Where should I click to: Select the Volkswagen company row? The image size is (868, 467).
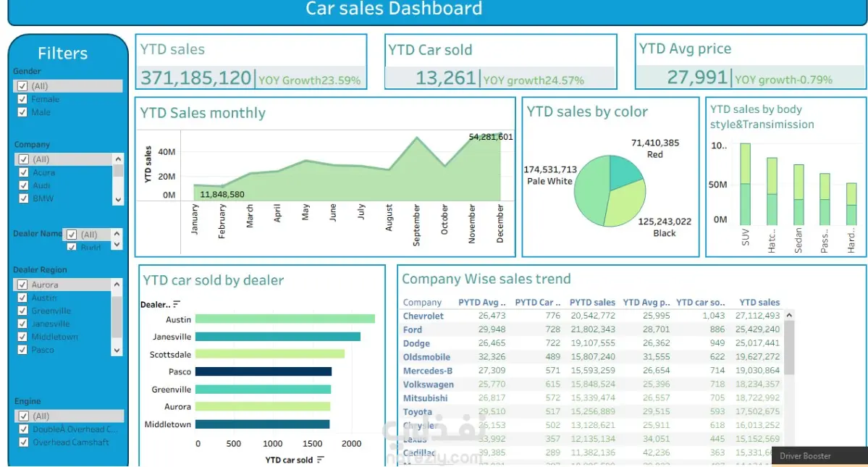point(591,384)
